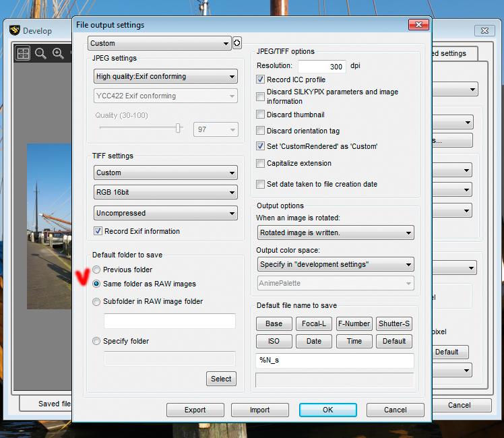
Task: Enable Discard thumbnail checkbox
Action: point(260,115)
